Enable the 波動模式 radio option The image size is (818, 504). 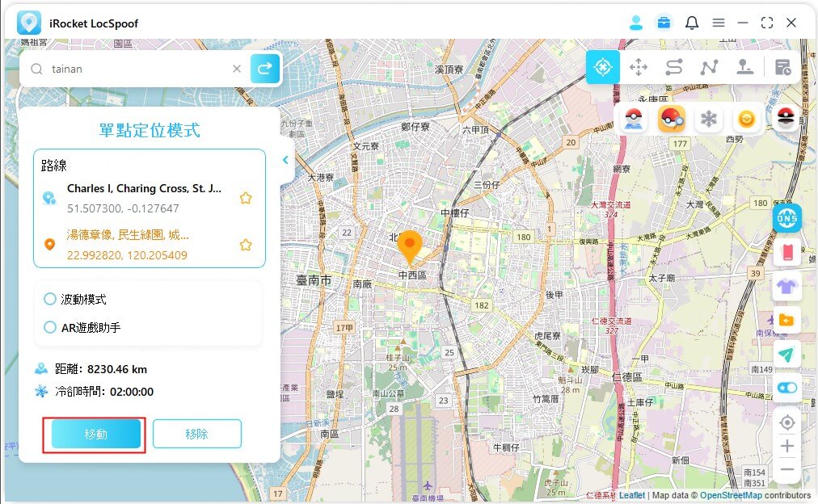point(50,299)
